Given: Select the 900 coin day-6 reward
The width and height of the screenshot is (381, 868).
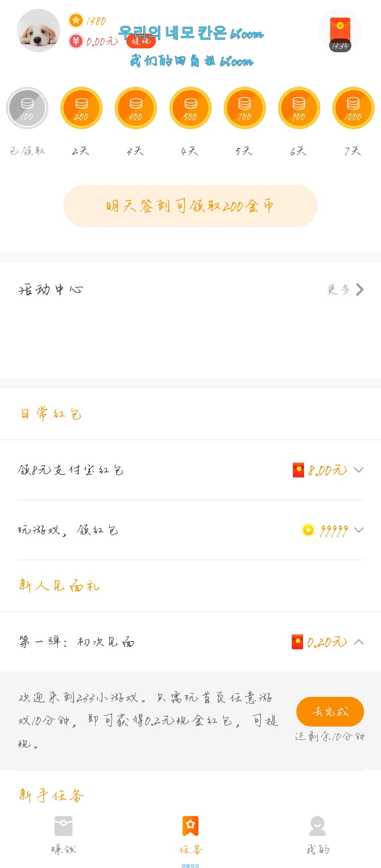Looking at the screenshot, I should (x=299, y=108).
